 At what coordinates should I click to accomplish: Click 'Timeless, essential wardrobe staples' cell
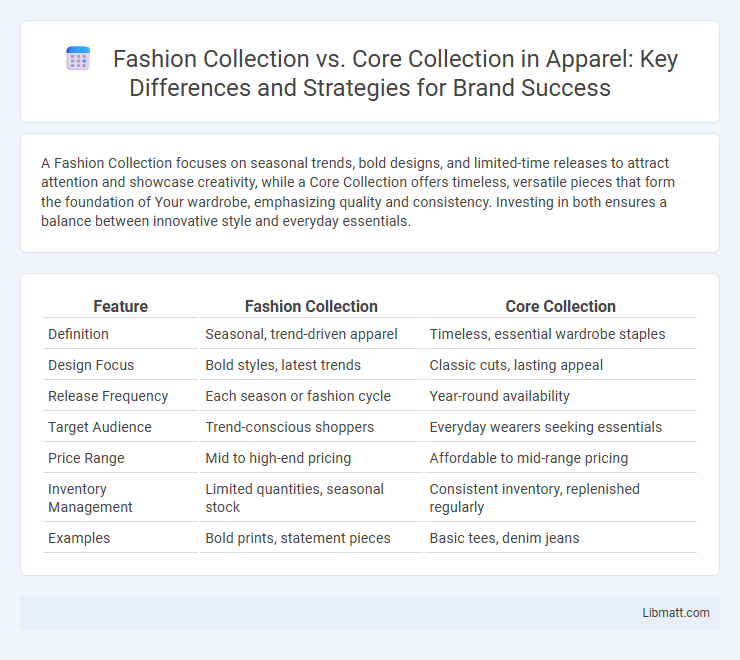coord(547,334)
